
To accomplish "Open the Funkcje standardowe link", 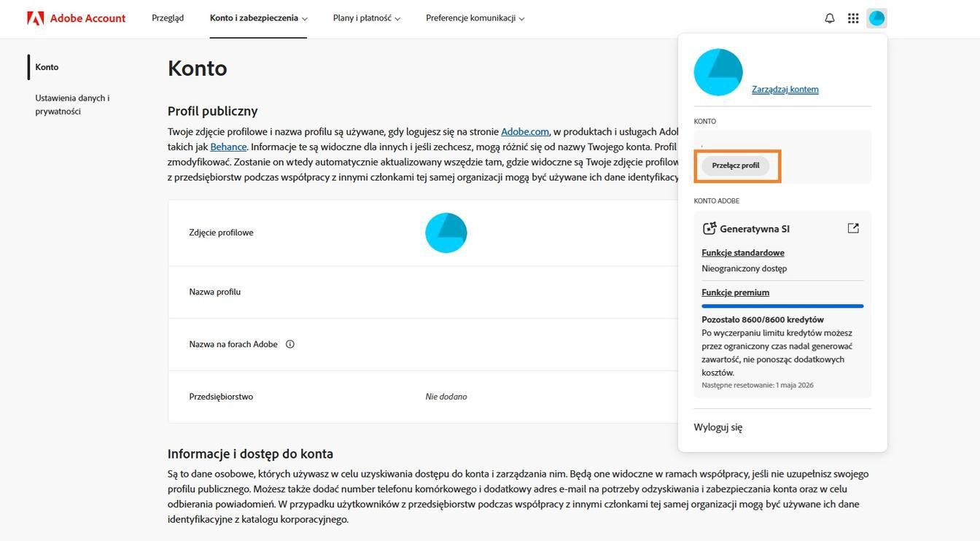I will pyautogui.click(x=743, y=253).
